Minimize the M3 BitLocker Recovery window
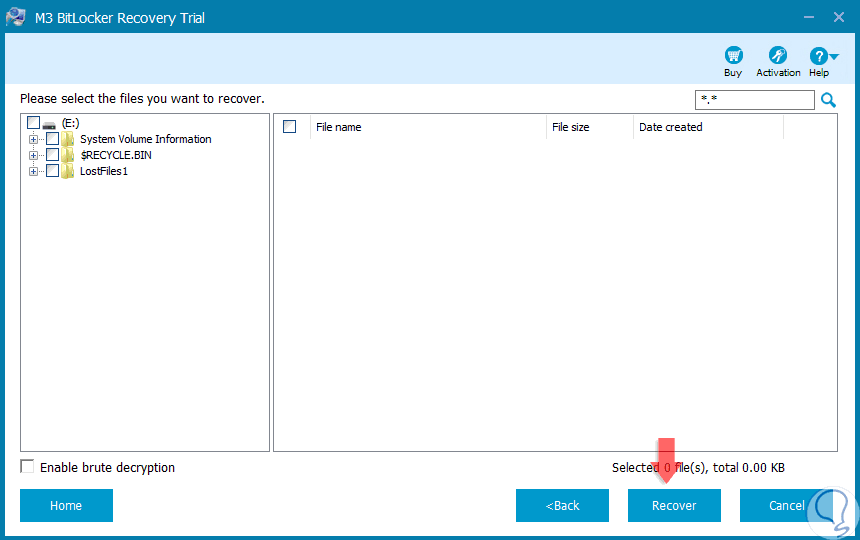This screenshot has width=860, height=540. point(808,18)
